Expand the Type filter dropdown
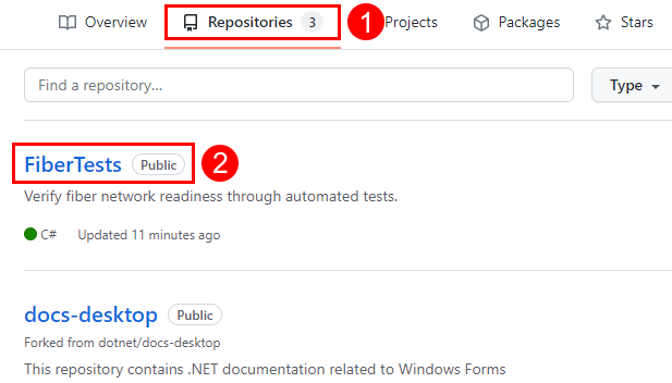The height and width of the screenshot is (383, 672). coord(632,85)
